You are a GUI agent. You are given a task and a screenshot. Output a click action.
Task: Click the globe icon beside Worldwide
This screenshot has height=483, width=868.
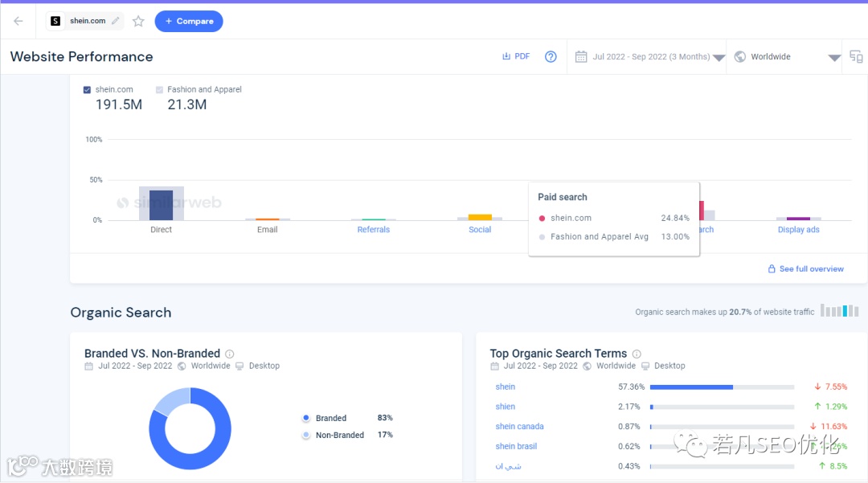pyautogui.click(x=740, y=56)
